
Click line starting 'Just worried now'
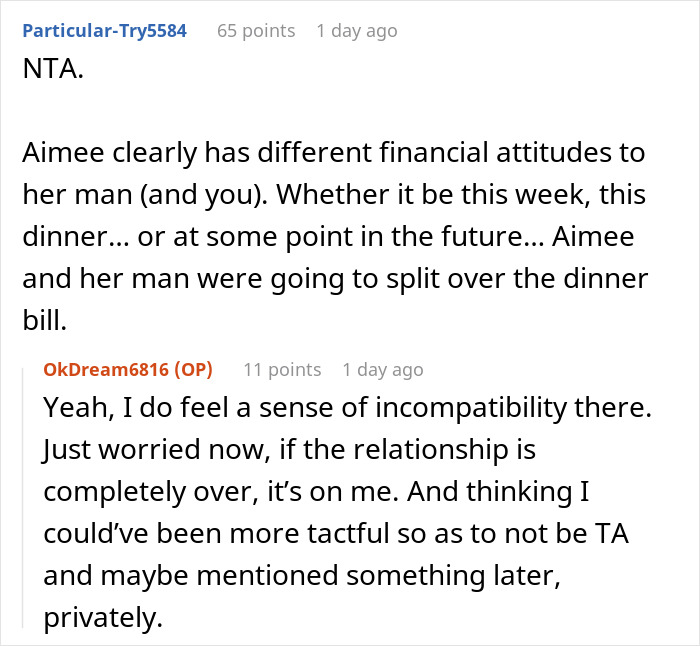[289, 451]
